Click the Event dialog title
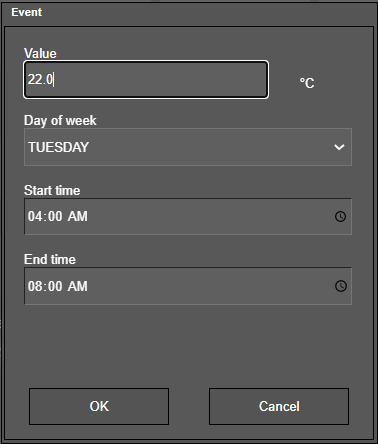Screen dimensions: 378x444 (x=27, y=12)
